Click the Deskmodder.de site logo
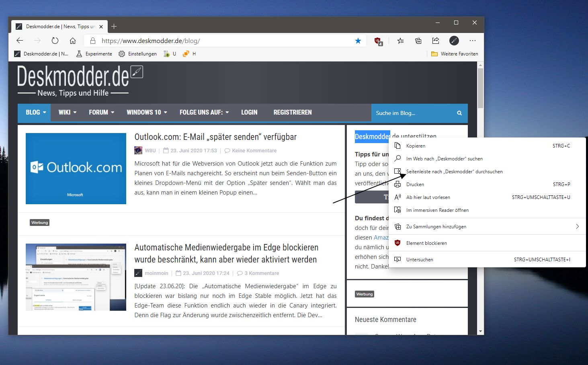Image resolution: width=588 pixels, height=365 pixels. pos(80,80)
